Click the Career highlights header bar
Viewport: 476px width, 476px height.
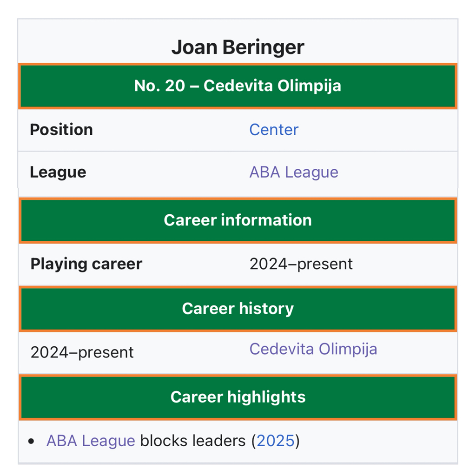(x=238, y=397)
